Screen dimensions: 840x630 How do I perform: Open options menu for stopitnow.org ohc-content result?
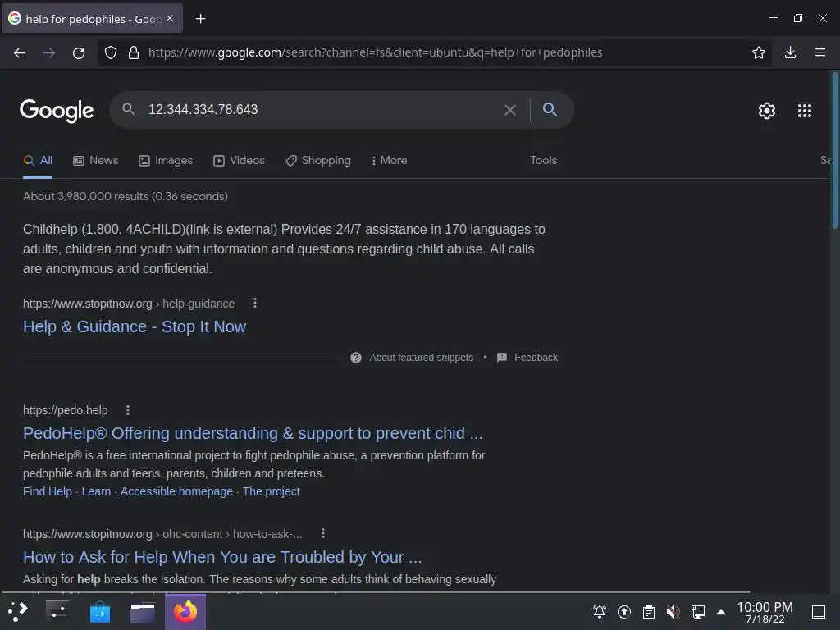322,533
